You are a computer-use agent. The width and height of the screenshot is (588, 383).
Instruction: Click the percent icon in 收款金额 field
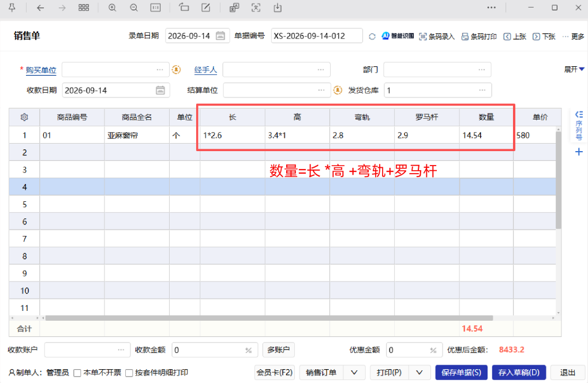[x=248, y=350]
